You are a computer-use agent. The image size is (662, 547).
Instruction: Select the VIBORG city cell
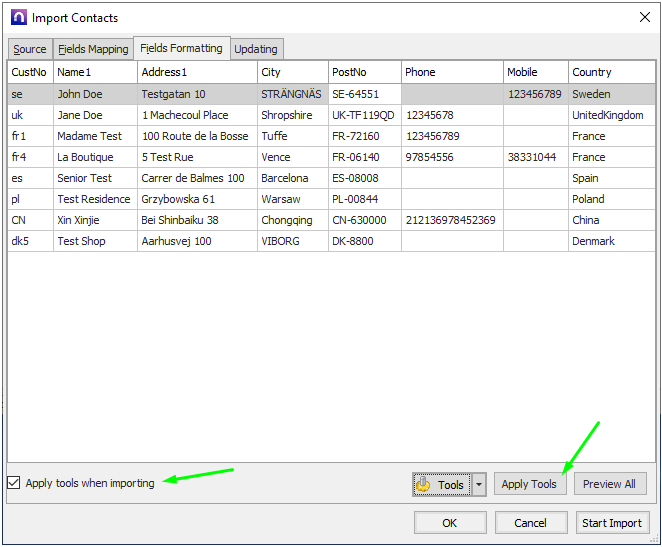pos(292,241)
